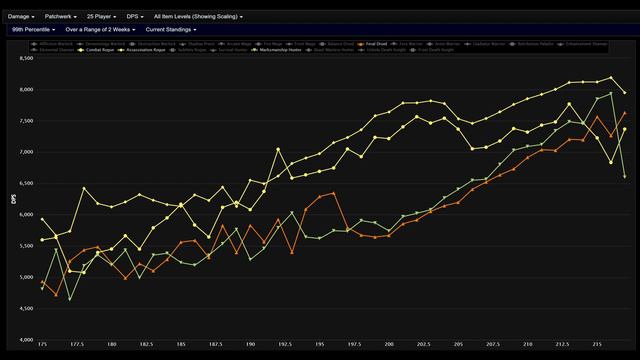
Task: Toggle Assassination Rogue series in legend
Action: [141, 50]
